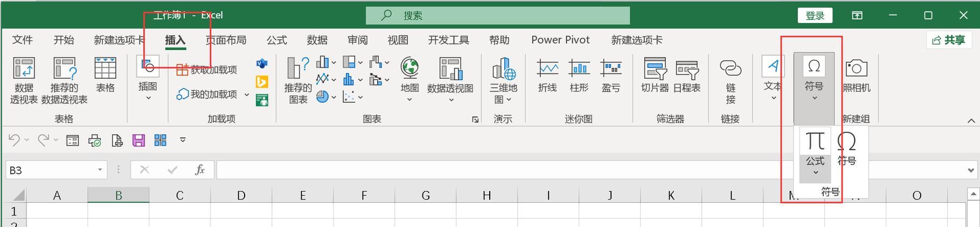Switch to the Review (审阅) tab

click(358, 40)
